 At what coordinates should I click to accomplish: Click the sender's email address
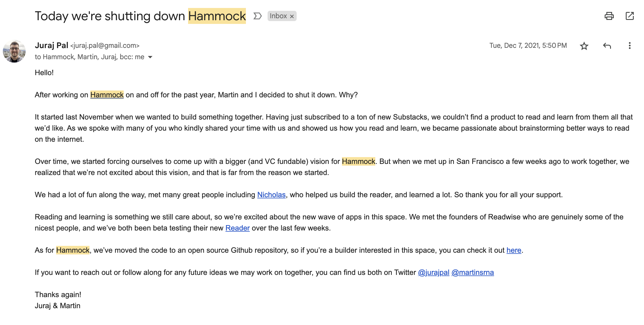[x=105, y=46]
